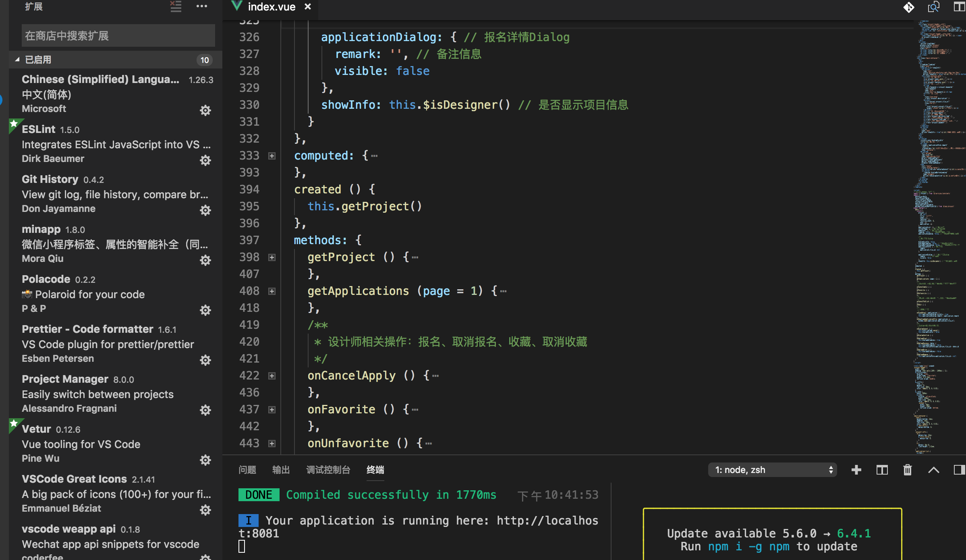Screen dimensions: 966x560
Task: Kill the active terminal using the trash icon
Action: pos(907,469)
